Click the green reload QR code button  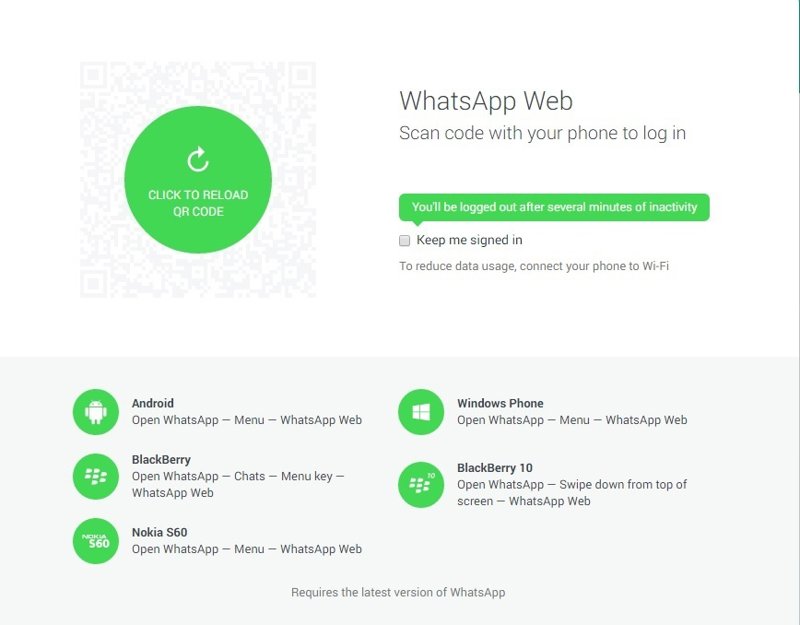198,180
